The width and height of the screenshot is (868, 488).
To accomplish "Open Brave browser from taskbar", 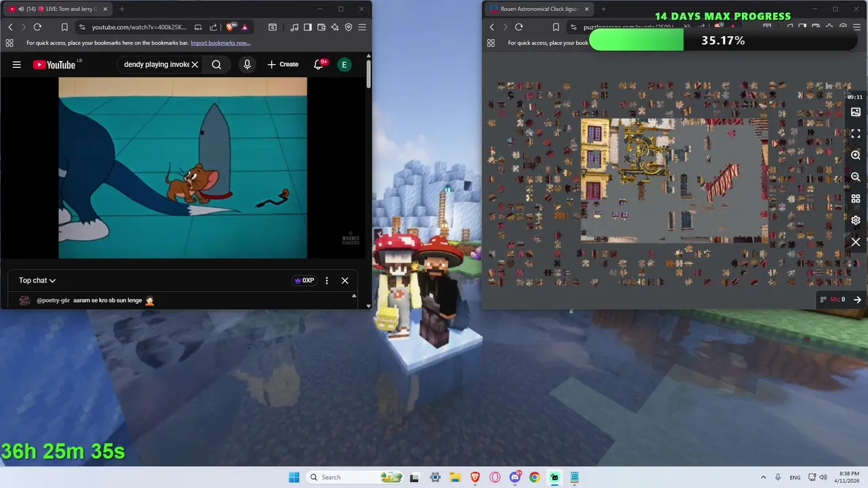I will click(x=475, y=477).
